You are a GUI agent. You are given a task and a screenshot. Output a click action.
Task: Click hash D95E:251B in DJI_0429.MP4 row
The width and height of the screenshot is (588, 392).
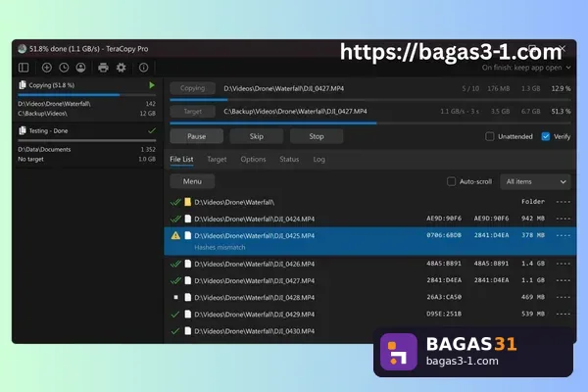pos(444,314)
